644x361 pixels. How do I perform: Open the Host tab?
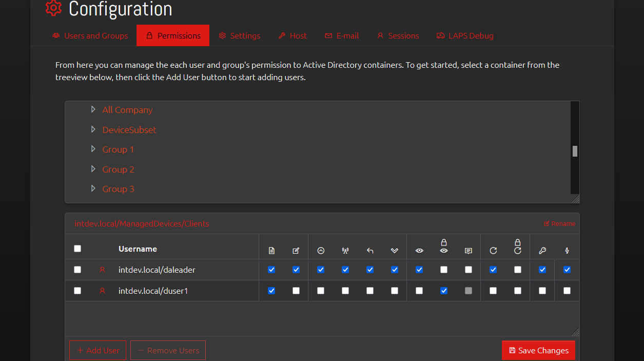(x=292, y=35)
